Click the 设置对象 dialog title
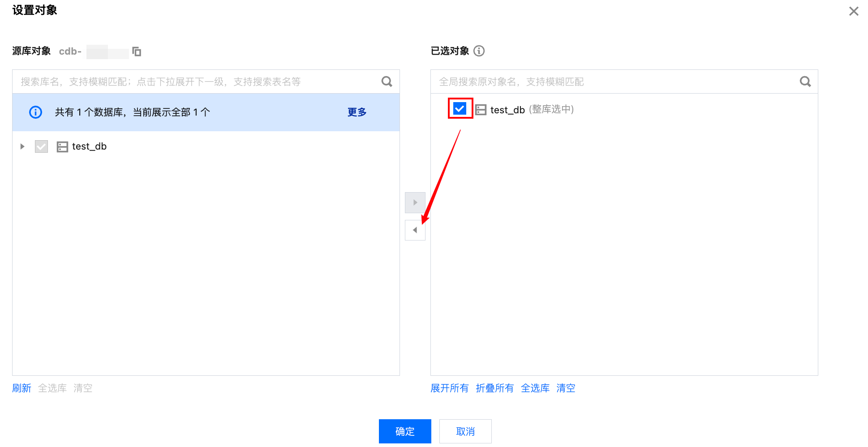 click(34, 10)
